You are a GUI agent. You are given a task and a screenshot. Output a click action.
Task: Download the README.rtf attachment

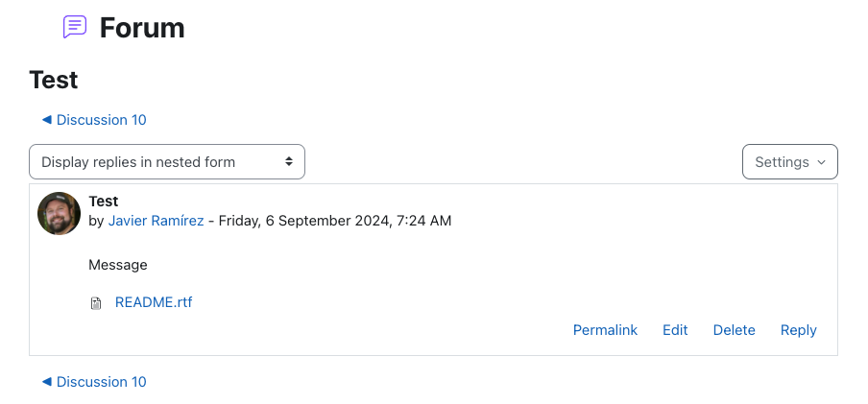click(x=154, y=302)
